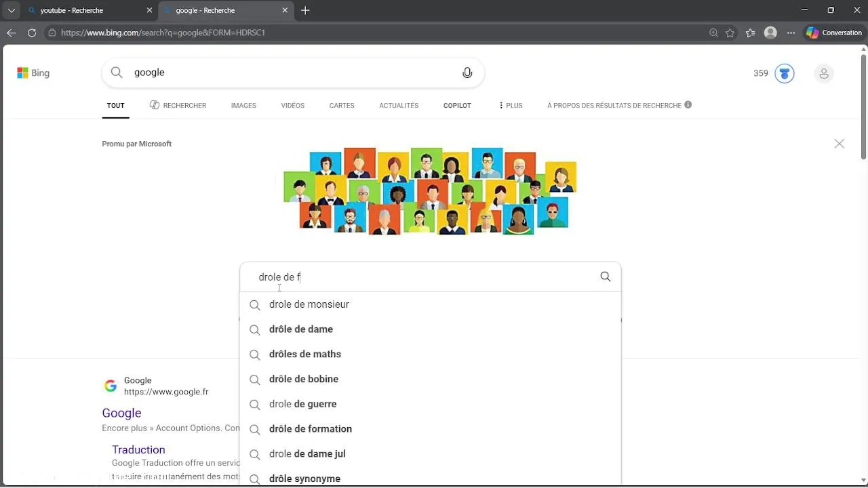The image size is (868, 488).
Task: Click À propos des résultats de recherche
Action: tap(614, 106)
